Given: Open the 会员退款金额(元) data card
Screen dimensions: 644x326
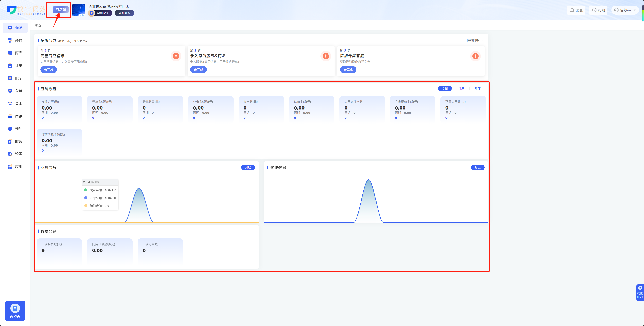Looking at the screenshot, I should 413,110.
